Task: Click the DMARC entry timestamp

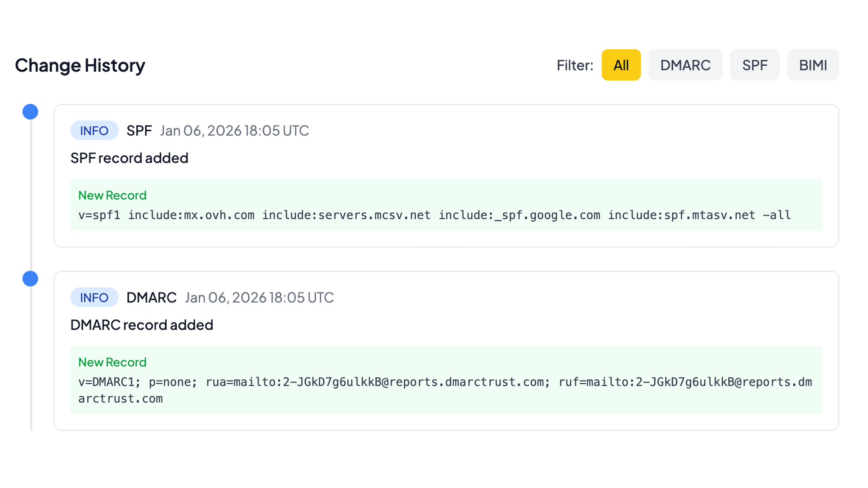Action: tap(259, 297)
